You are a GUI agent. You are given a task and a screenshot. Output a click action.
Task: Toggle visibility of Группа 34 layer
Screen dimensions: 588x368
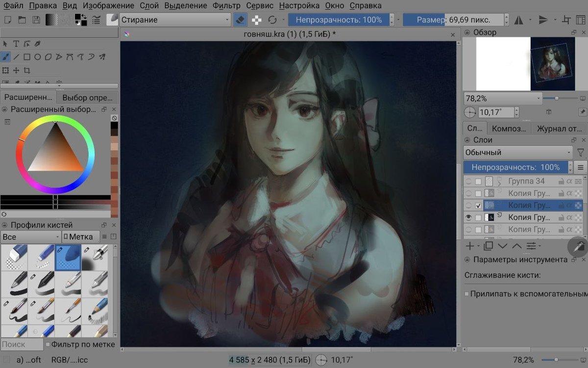(x=469, y=182)
